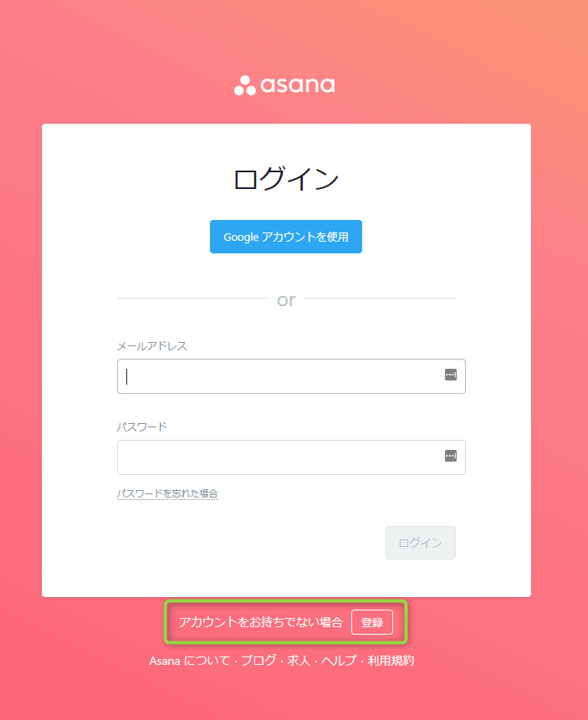
Task: Click the 登録 sign-up button
Action: [x=372, y=622]
